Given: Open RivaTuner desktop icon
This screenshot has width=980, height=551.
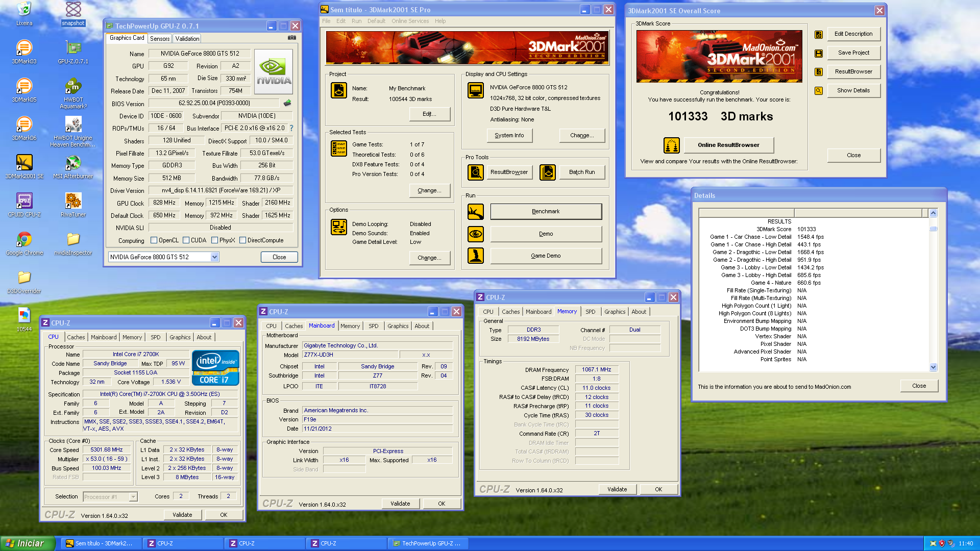Looking at the screenshot, I should [73, 205].
